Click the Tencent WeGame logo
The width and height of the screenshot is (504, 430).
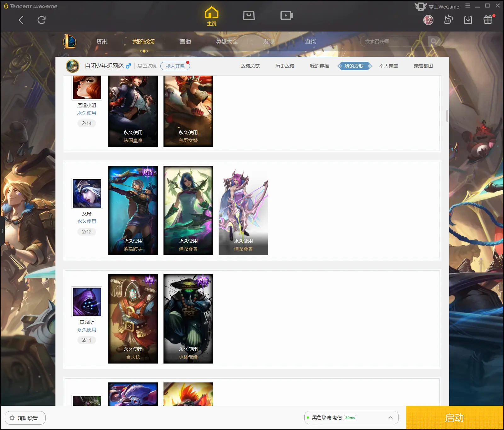31,6
